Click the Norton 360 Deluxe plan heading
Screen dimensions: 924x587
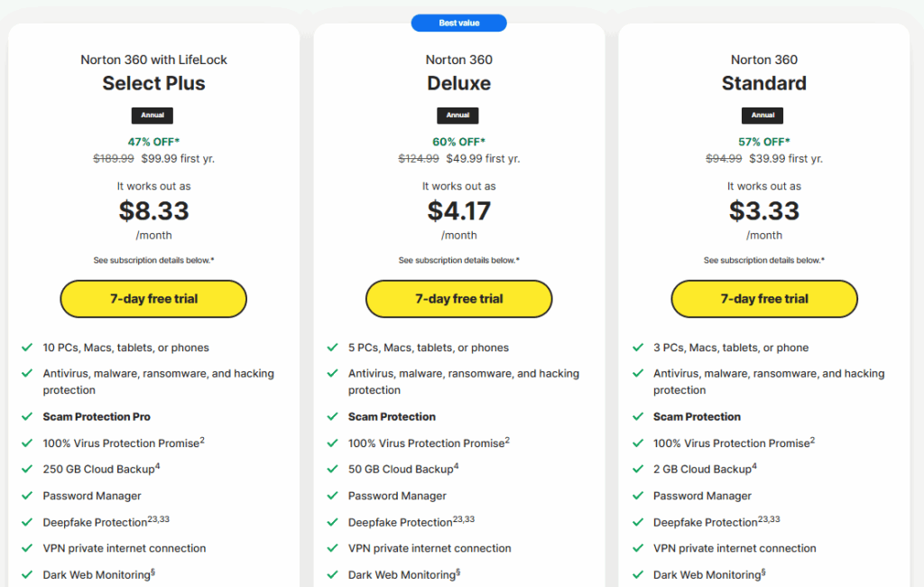point(458,83)
